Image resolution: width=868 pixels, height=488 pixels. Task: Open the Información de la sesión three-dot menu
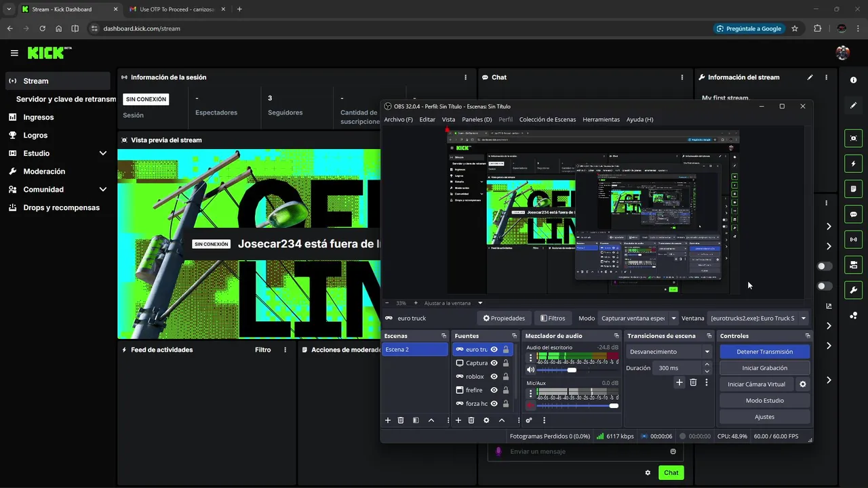[x=465, y=77]
